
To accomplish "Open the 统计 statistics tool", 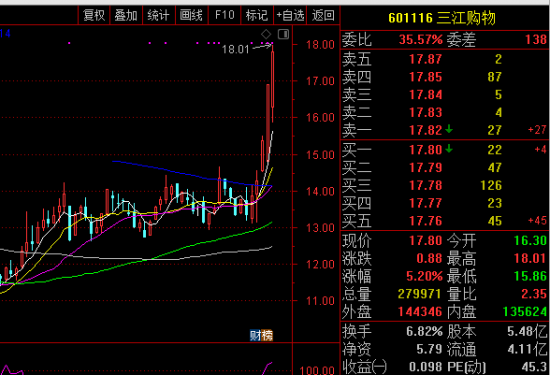I will pos(159,15).
